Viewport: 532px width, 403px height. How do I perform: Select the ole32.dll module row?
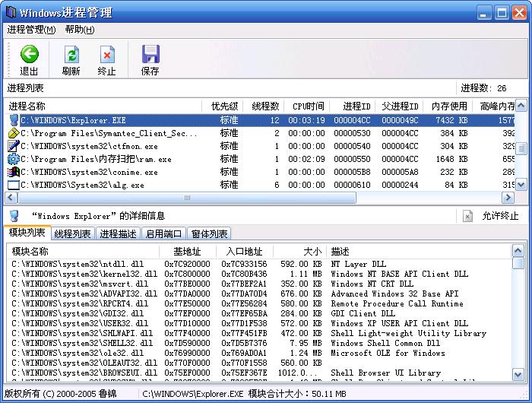(x=259, y=353)
